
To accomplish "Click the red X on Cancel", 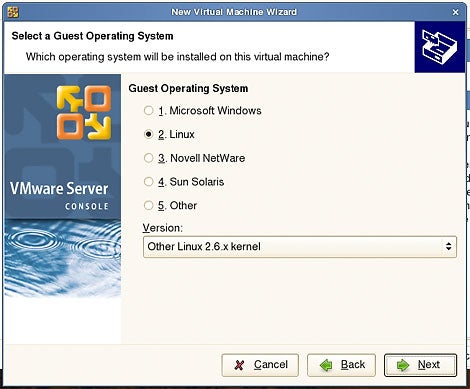I will tap(239, 365).
